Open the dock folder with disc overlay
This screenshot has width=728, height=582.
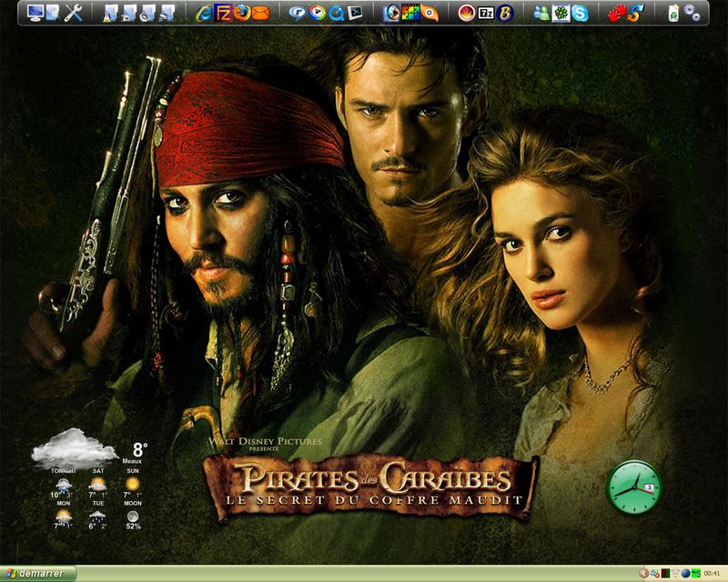(x=148, y=13)
